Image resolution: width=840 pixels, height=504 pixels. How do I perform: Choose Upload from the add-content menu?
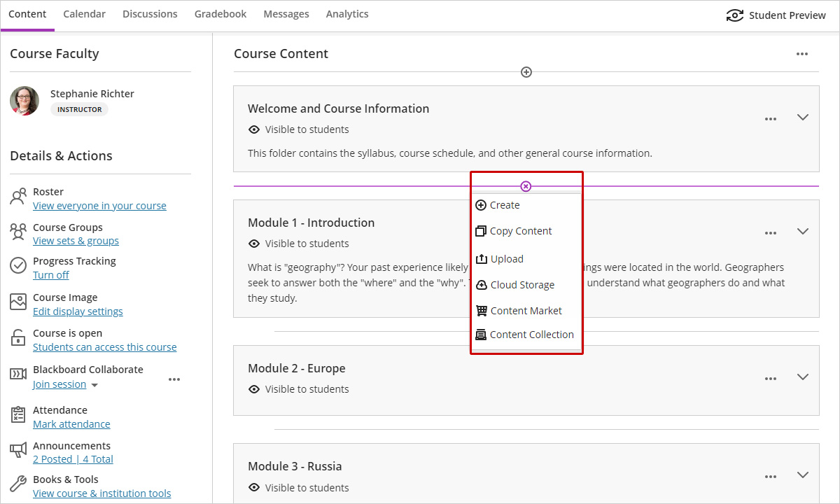point(506,259)
